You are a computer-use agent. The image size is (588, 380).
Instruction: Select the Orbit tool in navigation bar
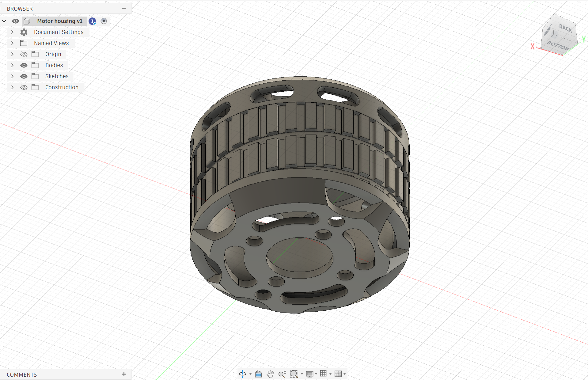(x=242, y=374)
